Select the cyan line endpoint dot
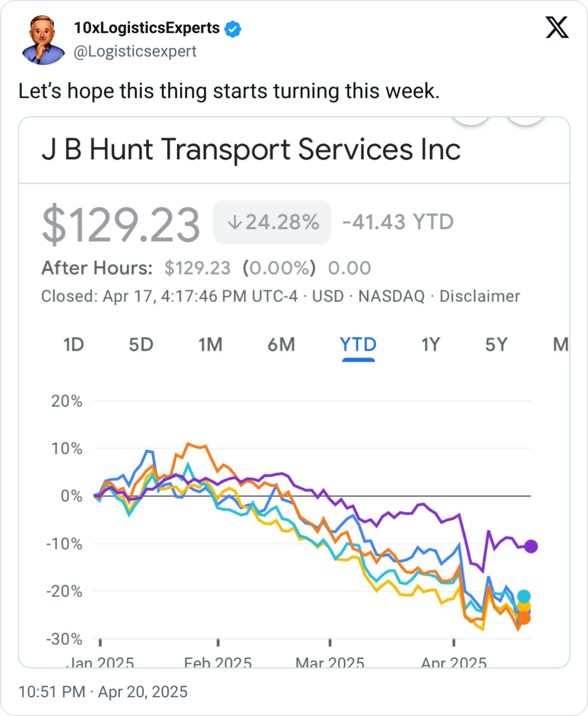The height and width of the screenshot is (716, 588). point(524,596)
